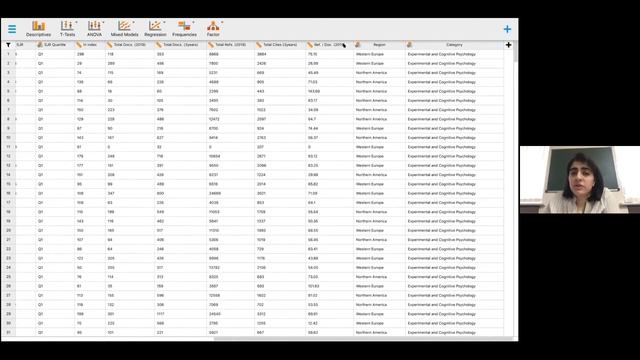Select row number 20 header
Screen dimensions: 640x360
tap(8, 230)
